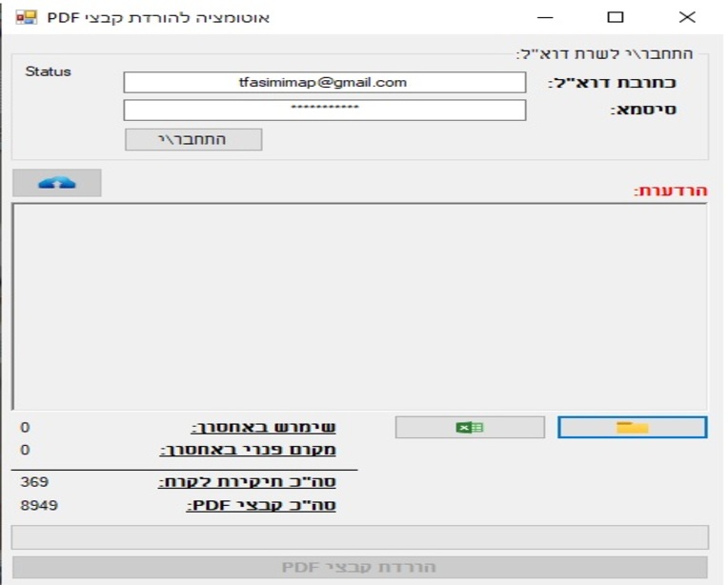
Task: Click the value 8949
Action: coord(39,505)
